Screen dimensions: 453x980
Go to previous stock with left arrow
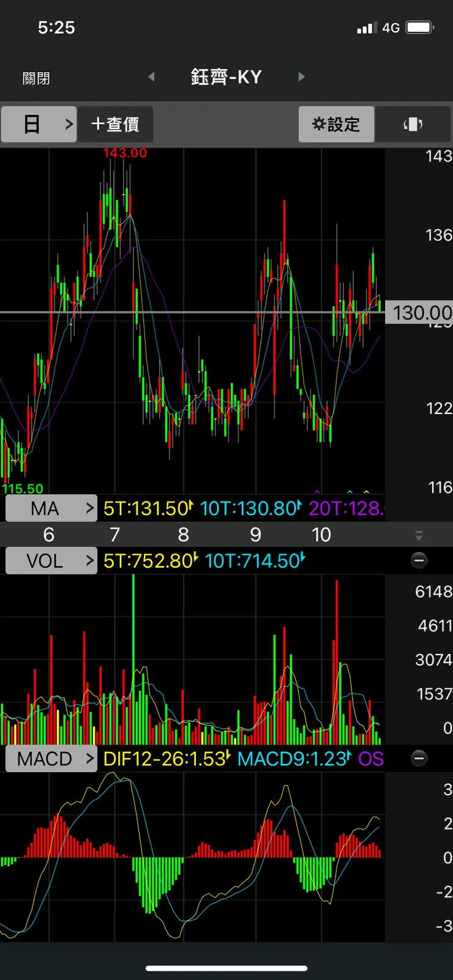point(151,77)
